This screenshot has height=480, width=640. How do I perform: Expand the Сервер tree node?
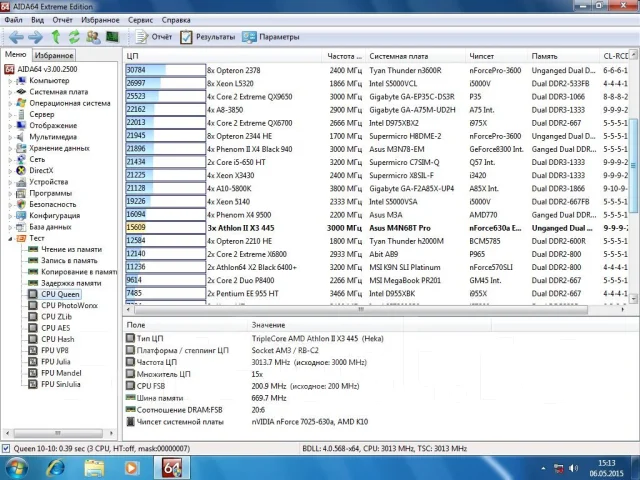point(11,115)
